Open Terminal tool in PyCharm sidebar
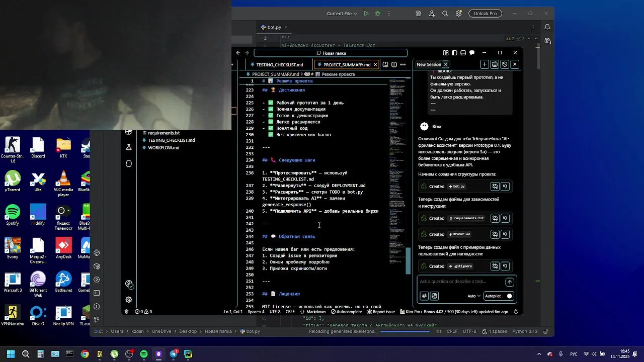The image size is (644, 362). click(97, 293)
